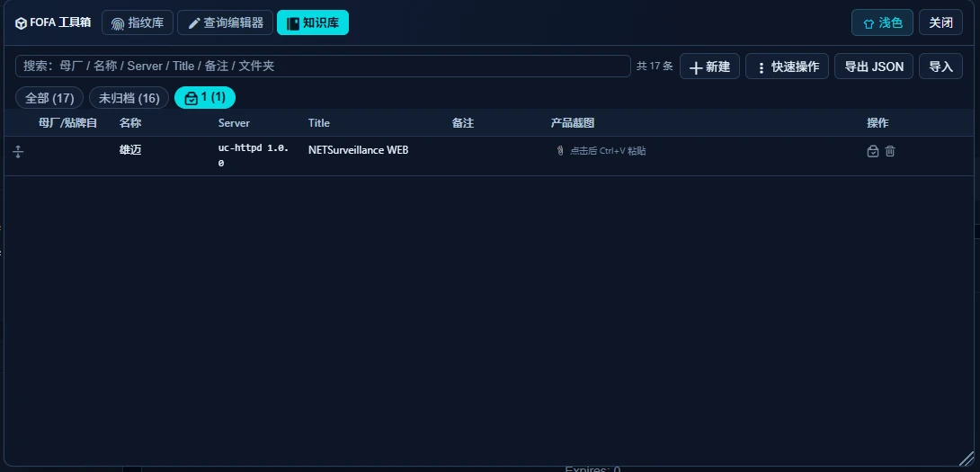The image size is (980, 472).
Task: Click the 新建 button
Action: [x=709, y=67]
